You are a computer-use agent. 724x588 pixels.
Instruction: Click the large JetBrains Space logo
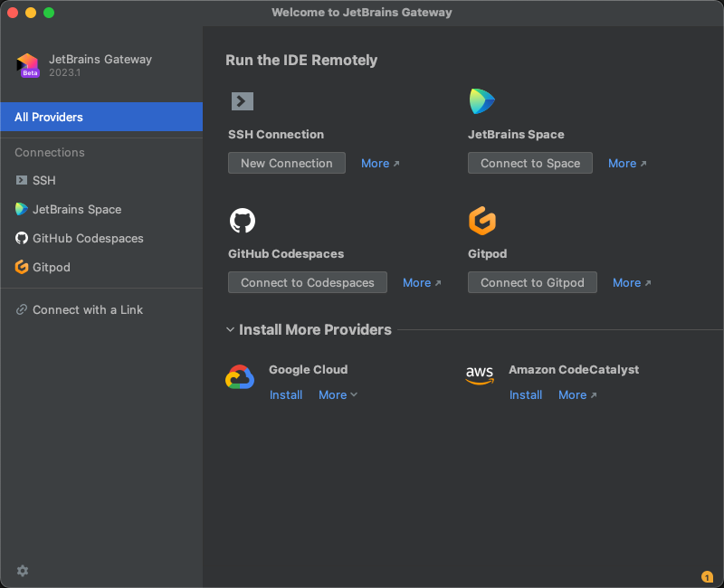coord(482,101)
